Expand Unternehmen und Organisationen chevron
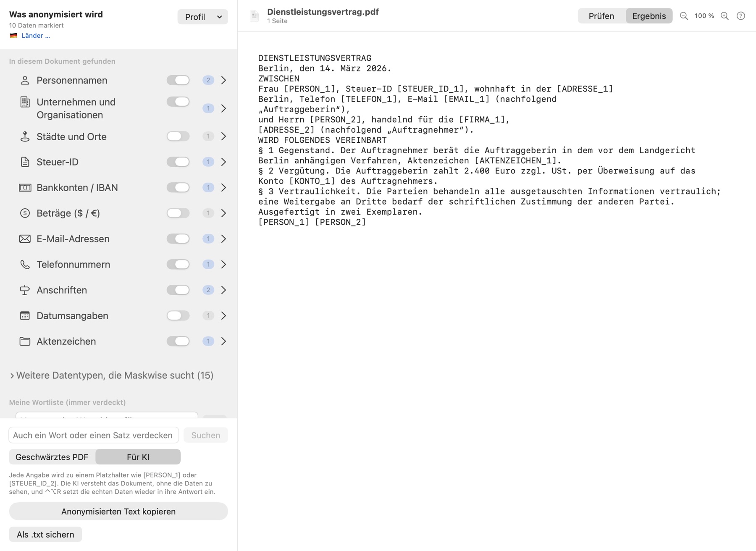This screenshot has height=551, width=756. tap(223, 108)
